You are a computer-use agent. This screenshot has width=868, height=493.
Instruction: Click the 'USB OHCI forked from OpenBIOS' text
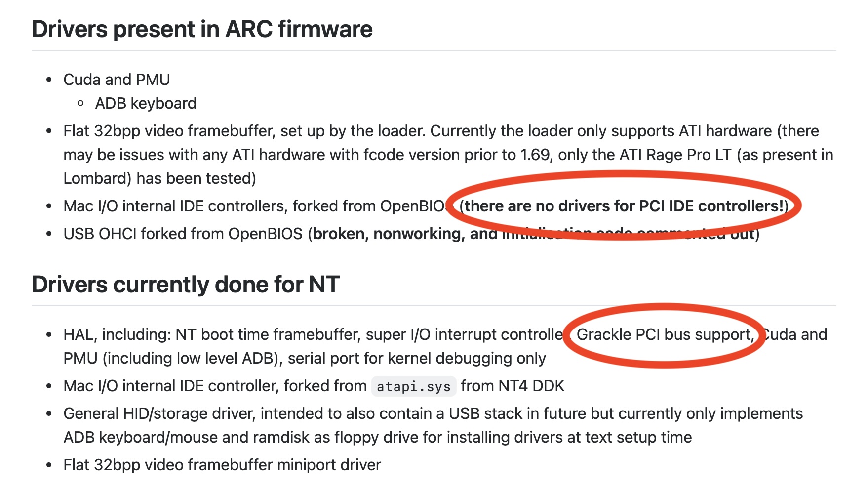(183, 234)
